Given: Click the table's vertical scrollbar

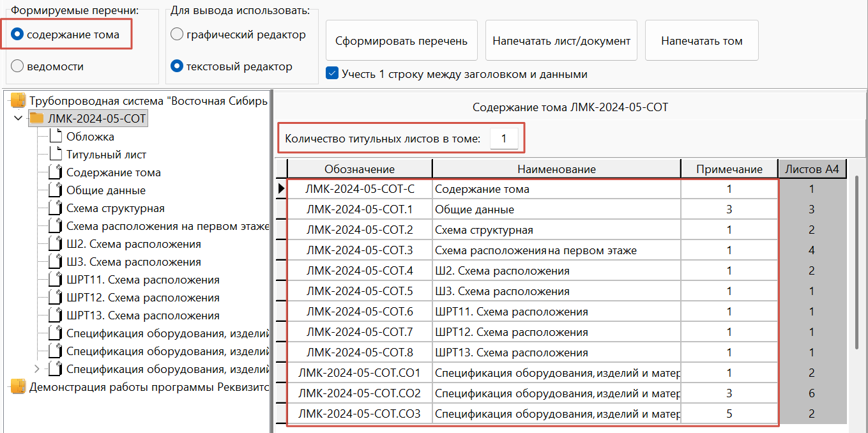Looking at the screenshot, I should click(x=857, y=262).
